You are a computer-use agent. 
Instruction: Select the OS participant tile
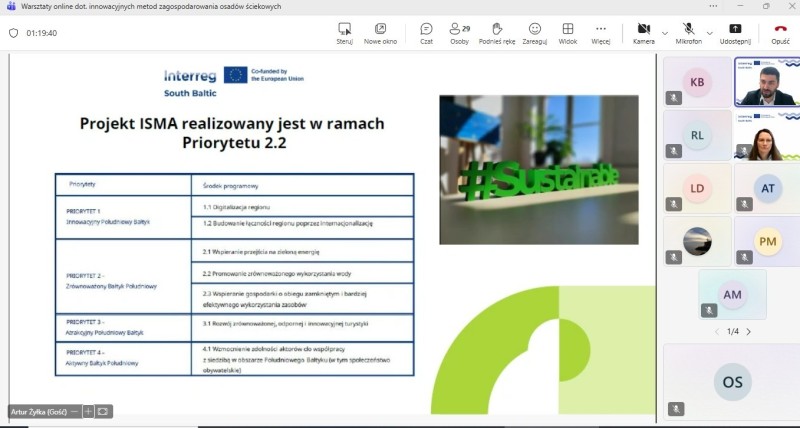(x=732, y=381)
